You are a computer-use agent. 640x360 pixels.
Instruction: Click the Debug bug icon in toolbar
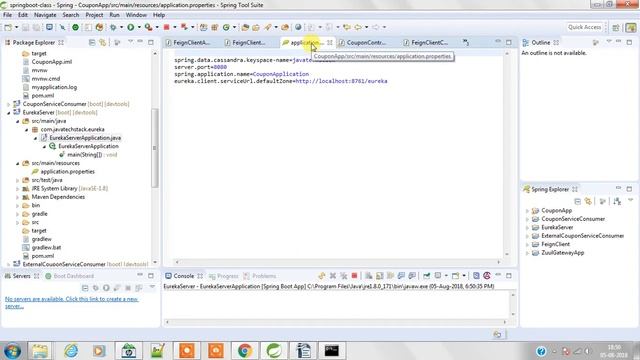point(113,27)
